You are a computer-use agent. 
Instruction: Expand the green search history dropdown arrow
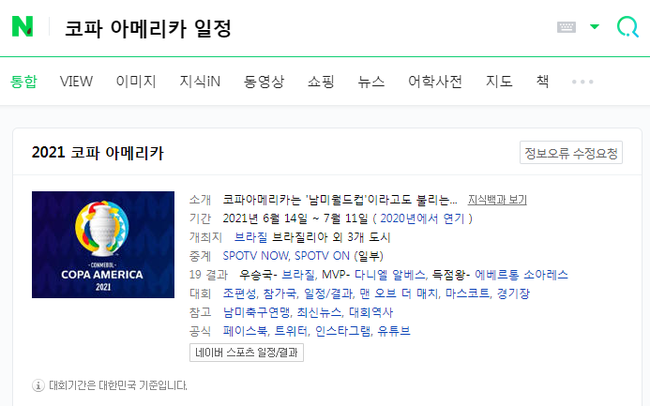[594, 27]
